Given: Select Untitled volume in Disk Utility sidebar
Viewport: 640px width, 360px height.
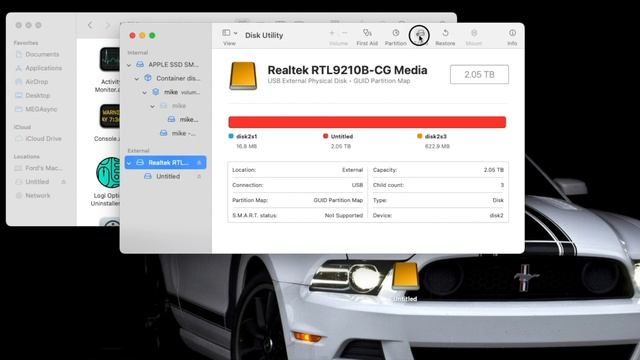Looking at the screenshot, I should pos(162,176).
